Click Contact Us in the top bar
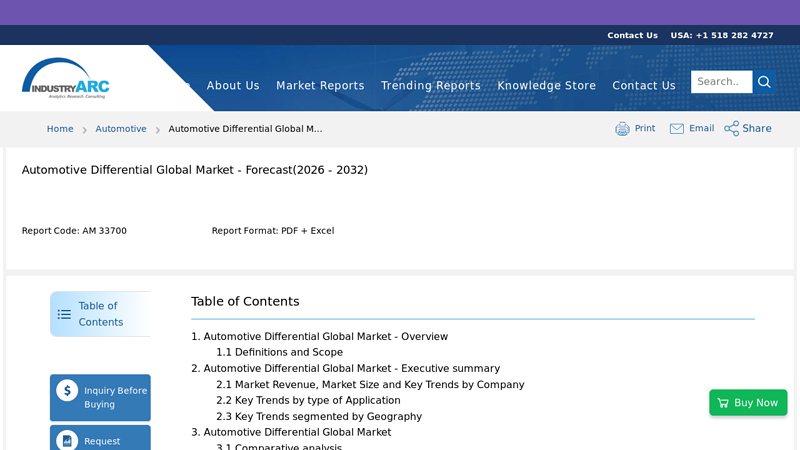Viewport: 800px width, 450px height. pos(632,35)
